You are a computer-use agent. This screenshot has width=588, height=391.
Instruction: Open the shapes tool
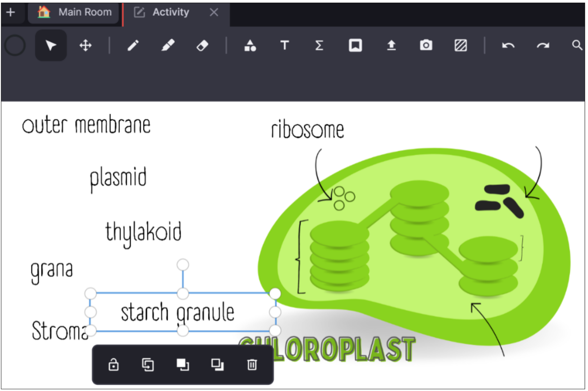tap(250, 45)
